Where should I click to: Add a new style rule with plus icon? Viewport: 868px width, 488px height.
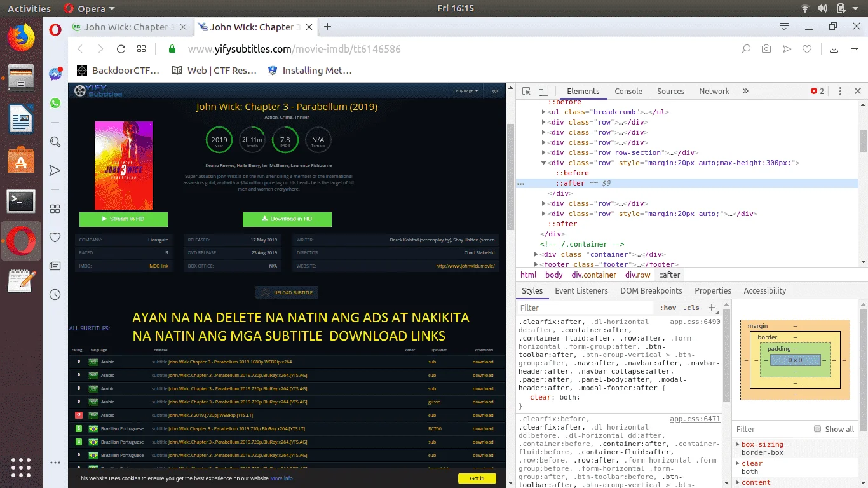click(712, 308)
